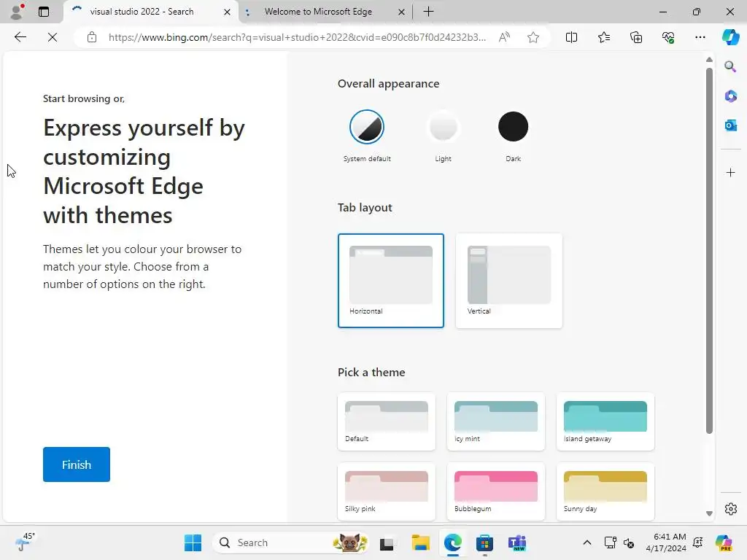Open Copilot preview in system tray

724,542
